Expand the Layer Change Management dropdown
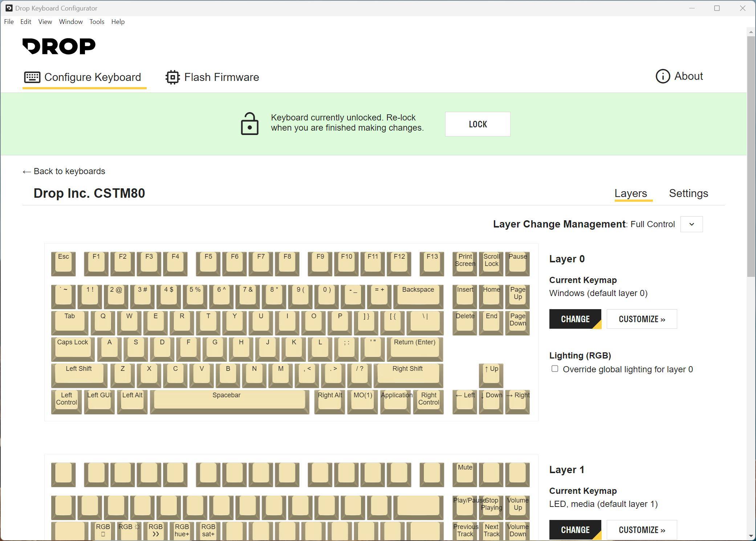The image size is (756, 541). [691, 224]
